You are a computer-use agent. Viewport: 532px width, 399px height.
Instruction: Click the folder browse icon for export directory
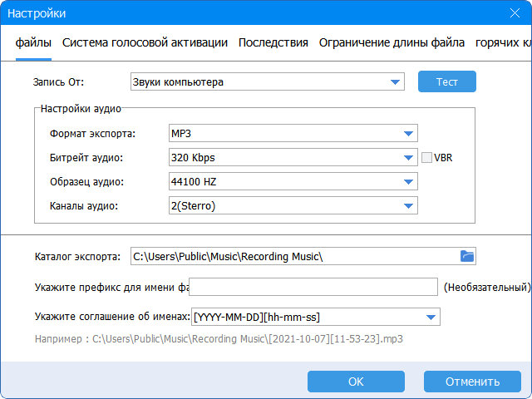click(466, 256)
